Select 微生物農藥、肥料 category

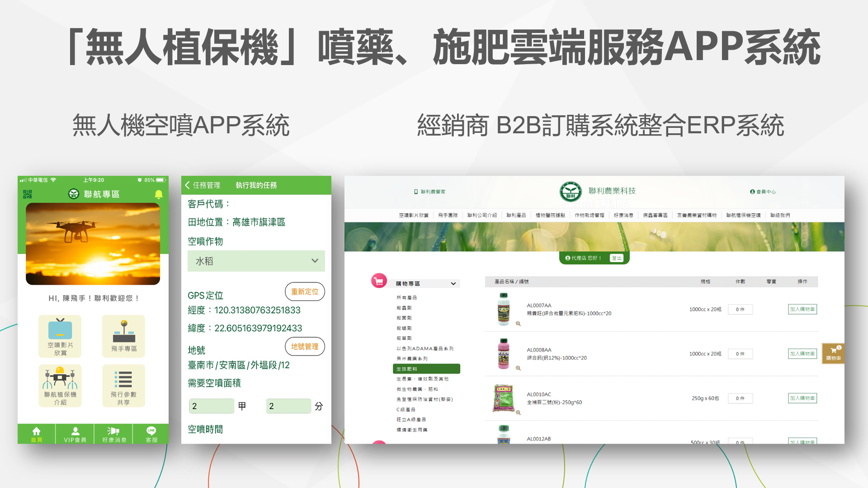pyautogui.click(x=417, y=389)
